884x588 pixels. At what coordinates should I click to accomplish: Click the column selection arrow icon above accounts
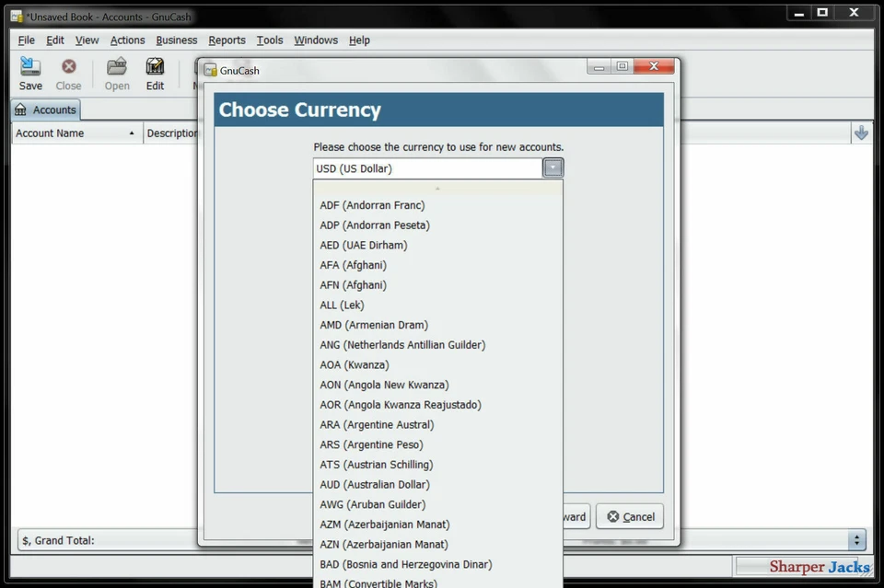(x=861, y=133)
